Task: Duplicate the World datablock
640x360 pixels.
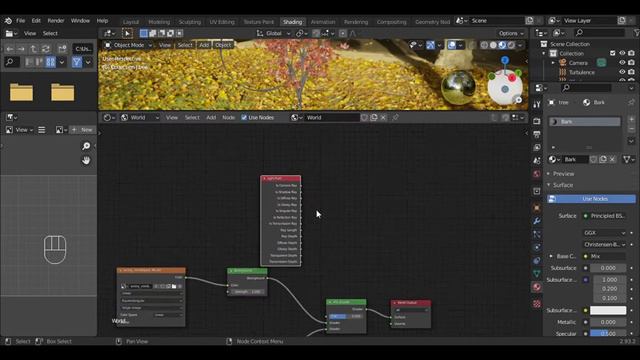Action: pos(373,118)
